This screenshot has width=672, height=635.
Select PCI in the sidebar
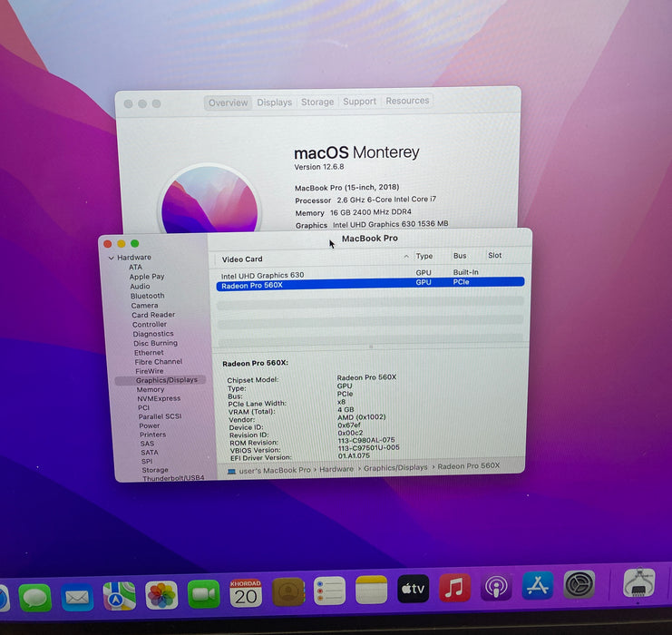point(143,407)
